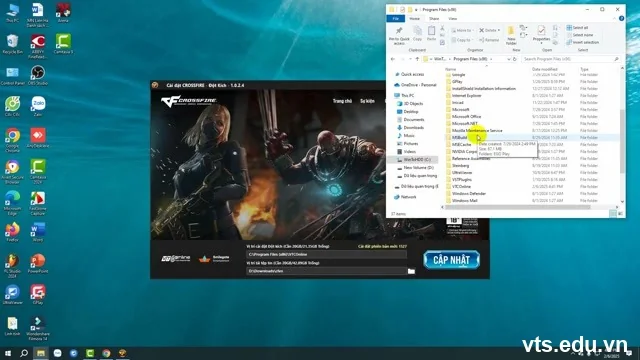Click the install path field showing C:\Program Files
The height and width of the screenshot is (360, 640).
point(326,255)
